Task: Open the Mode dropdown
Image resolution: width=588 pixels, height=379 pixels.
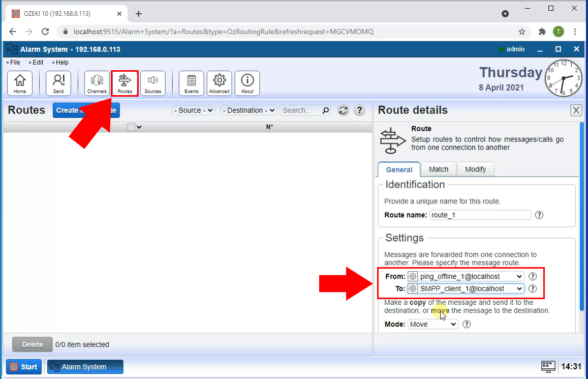Action: [x=433, y=324]
